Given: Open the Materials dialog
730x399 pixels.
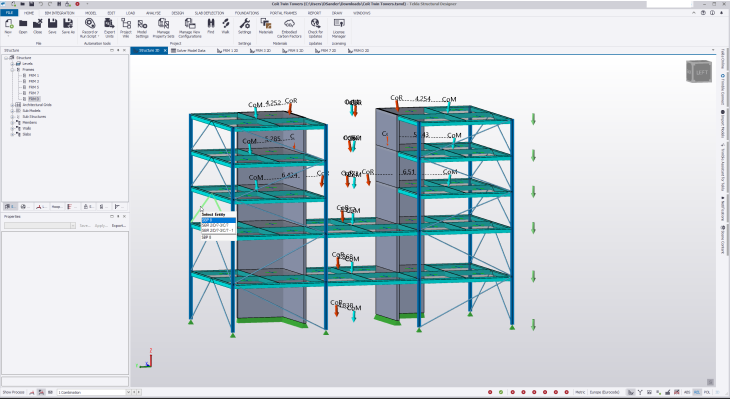Looking at the screenshot, I should (x=266, y=26).
